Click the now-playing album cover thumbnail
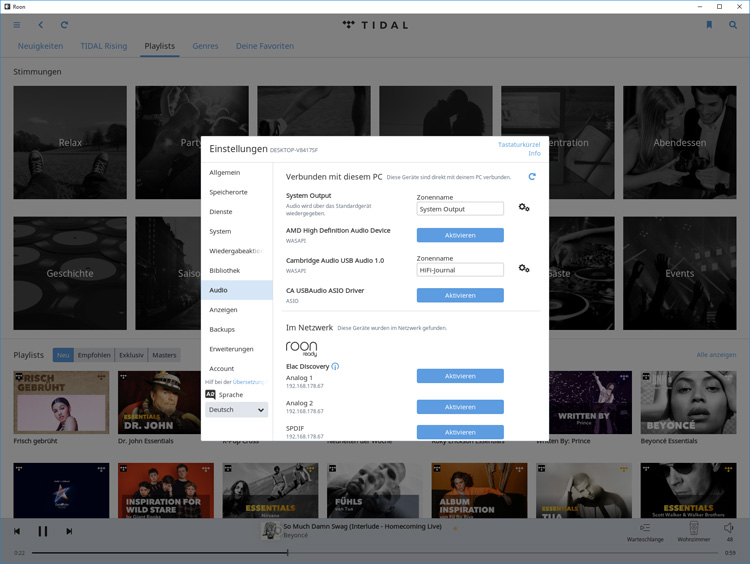This screenshot has width=750, height=564. pos(271,531)
